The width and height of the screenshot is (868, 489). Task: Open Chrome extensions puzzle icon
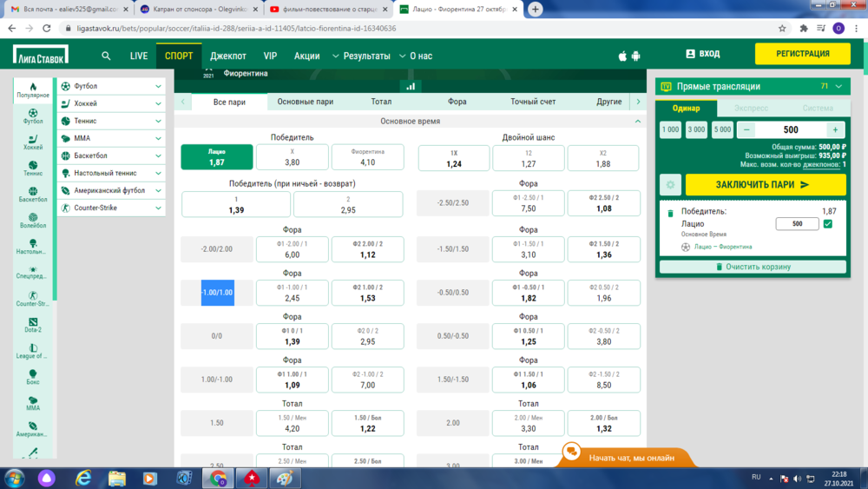[x=803, y=29]
